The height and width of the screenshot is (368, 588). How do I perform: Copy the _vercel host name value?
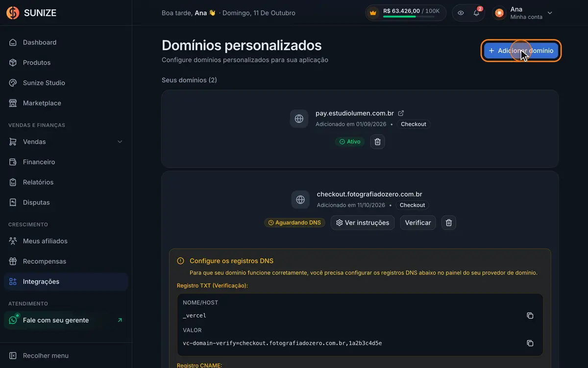pyautogui.click(x=530, y=315)
